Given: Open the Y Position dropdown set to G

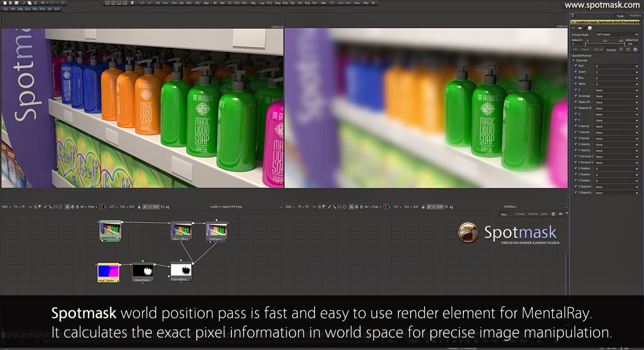Looking at the screenshot, I should tap(617, 174).
